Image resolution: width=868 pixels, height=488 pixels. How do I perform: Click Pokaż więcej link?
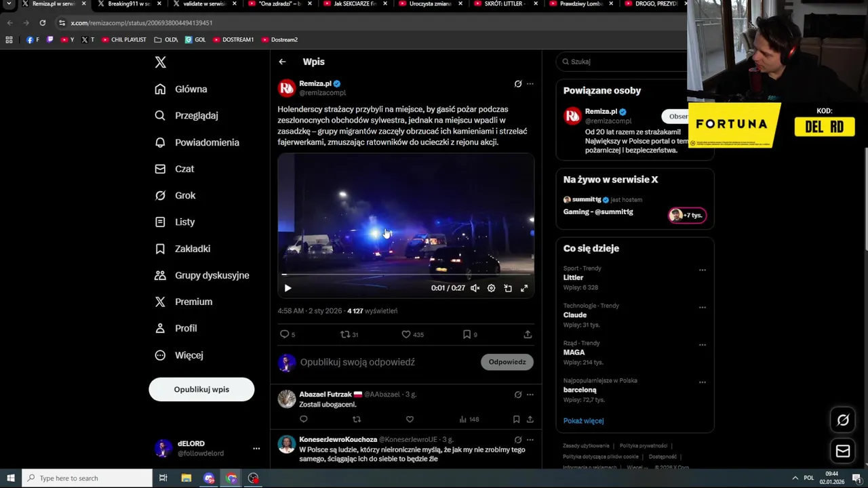pyautogui.click(x=583, y=421)
